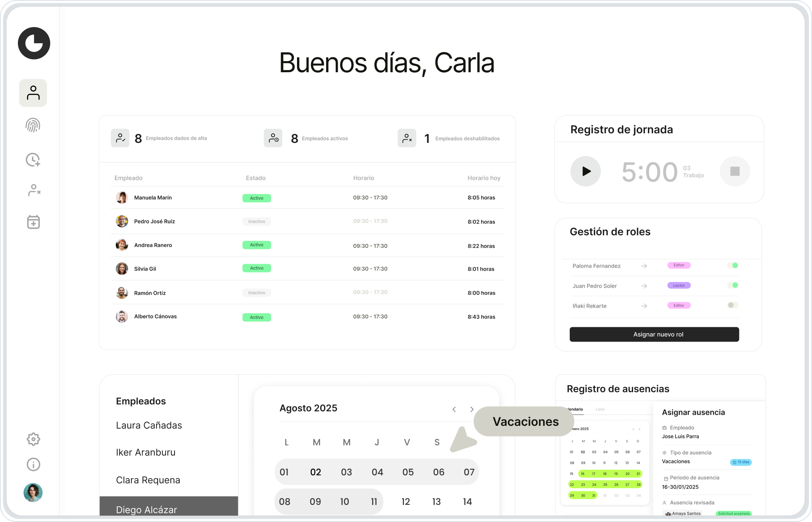The image size is (812, 522).
Task: Click the app logo at the top of the sidebar
Action: 34,43
